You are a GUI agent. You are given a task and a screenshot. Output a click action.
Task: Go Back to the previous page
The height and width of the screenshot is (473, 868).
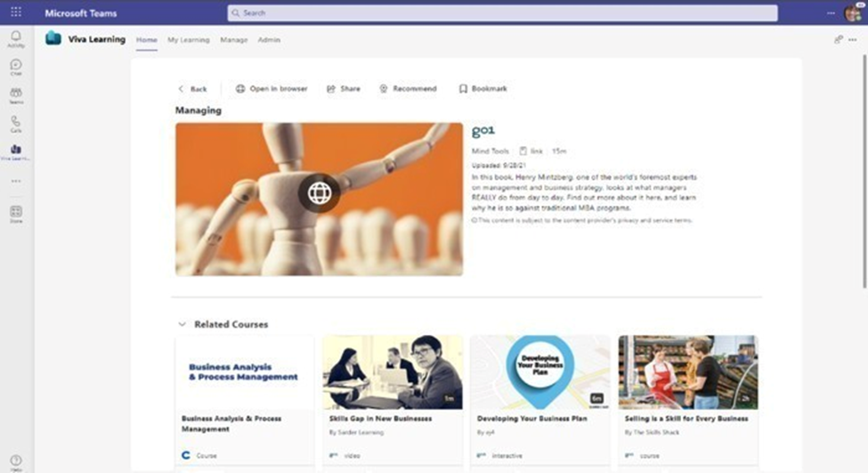(192, 88)
